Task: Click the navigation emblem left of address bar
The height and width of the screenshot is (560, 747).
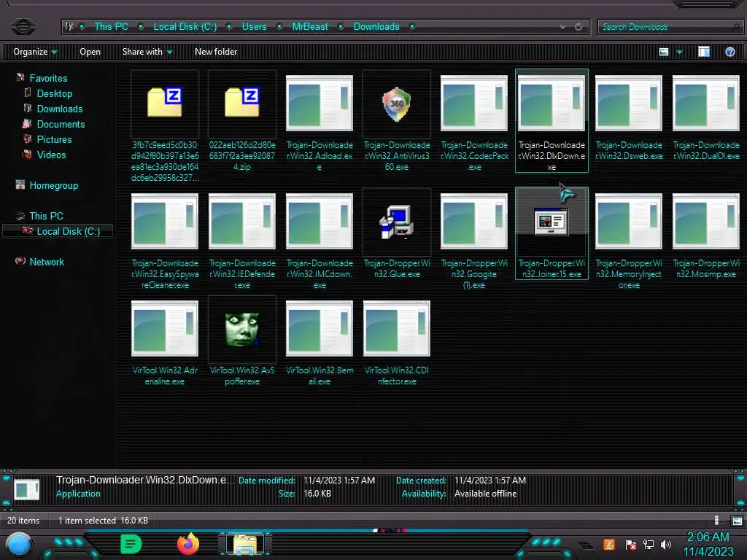Action: click(x=23, y=26)
